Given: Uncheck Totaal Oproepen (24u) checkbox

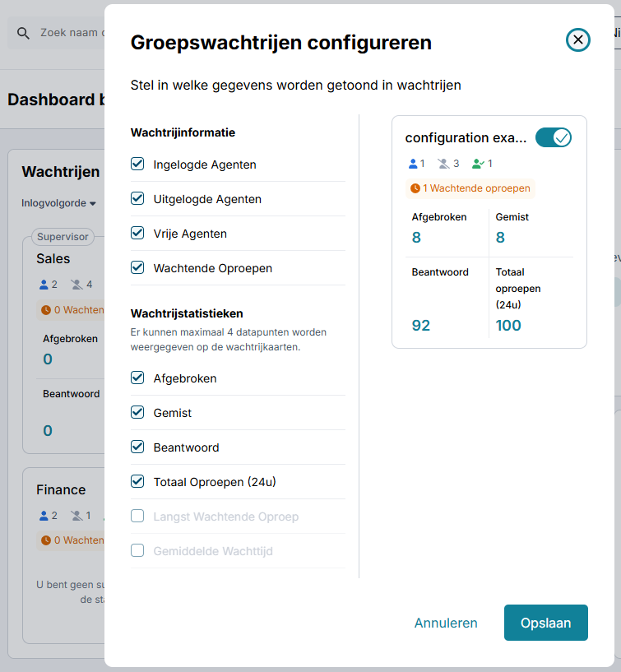Looking at the screenshot, I should (x=137, y=482).
